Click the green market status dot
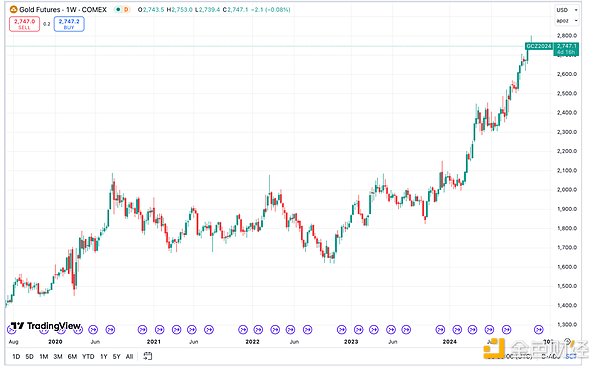The image size is (600, 370). tap(118, 10)
